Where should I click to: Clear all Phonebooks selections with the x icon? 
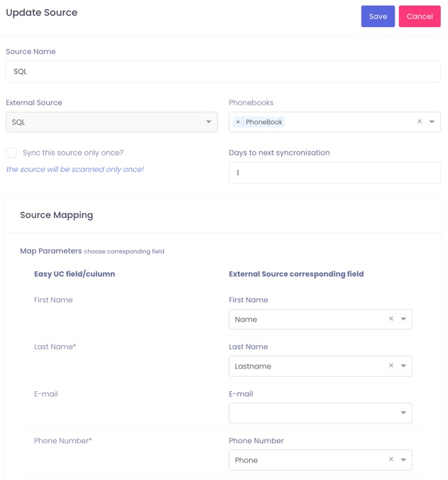419,121
